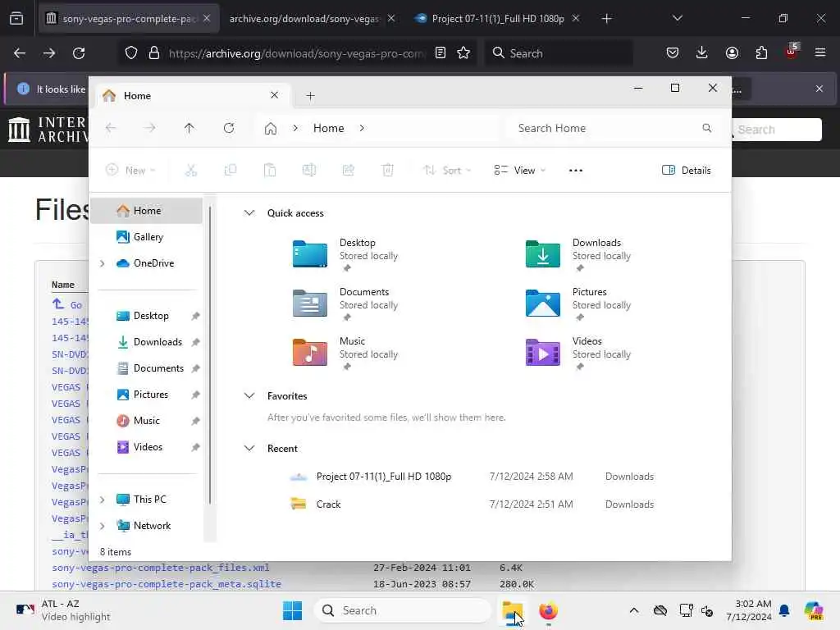Toggle the Details pane button
This screenshot has height=630, width=840.
click(x=687, y=171)
